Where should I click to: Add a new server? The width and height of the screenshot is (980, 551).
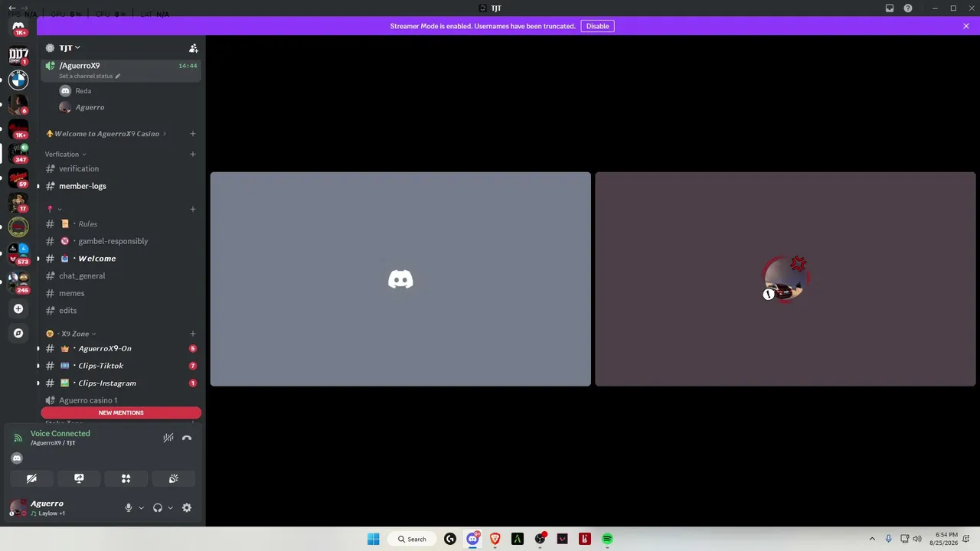coord(18,308)
